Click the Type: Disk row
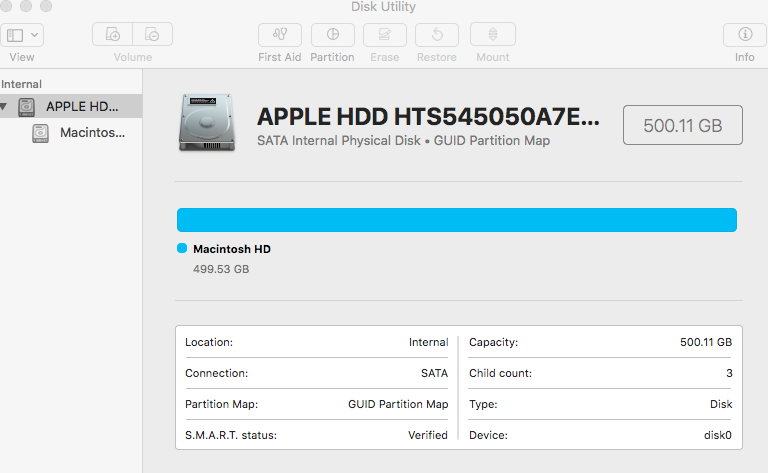The image size is (768, 473). [x=600, y=404]
